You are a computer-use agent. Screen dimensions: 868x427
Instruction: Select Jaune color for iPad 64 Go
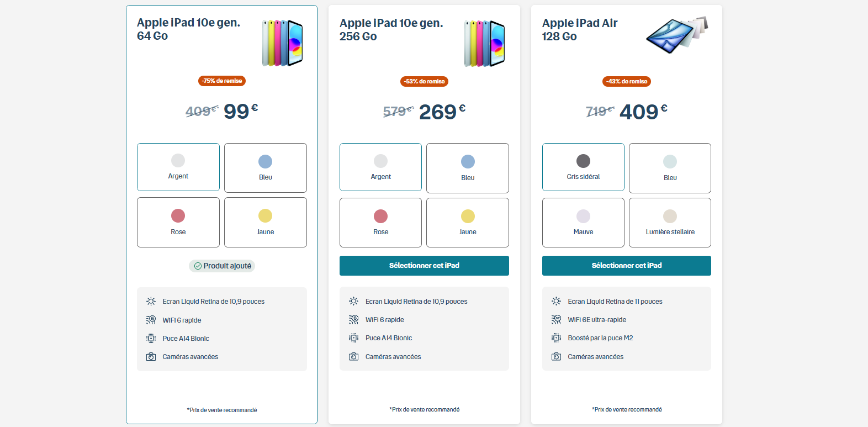point(266,222)
